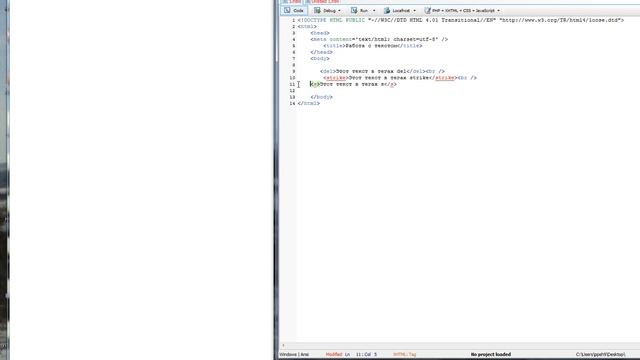Click the line and column indicator in the status bar
This screenshot has height=360, width=640.
361,354
